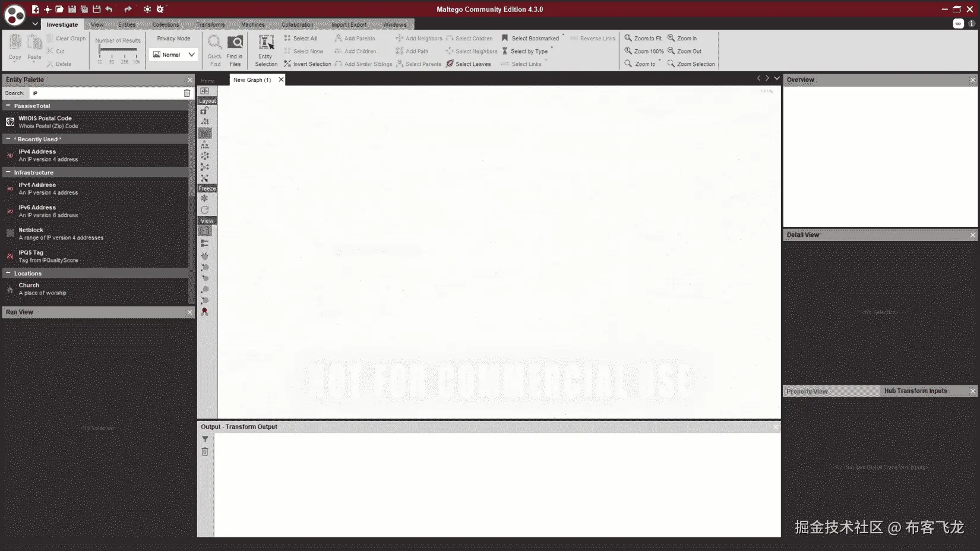Click the Entity Palette search field
980x551 pixels.
coord(106,93)
